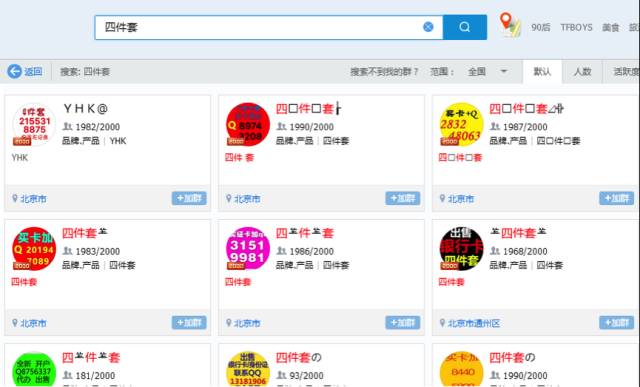The width and height of the screenshot is (640, 387).
Task: Click the 返回 back label
Action: (x=33, y=71)
